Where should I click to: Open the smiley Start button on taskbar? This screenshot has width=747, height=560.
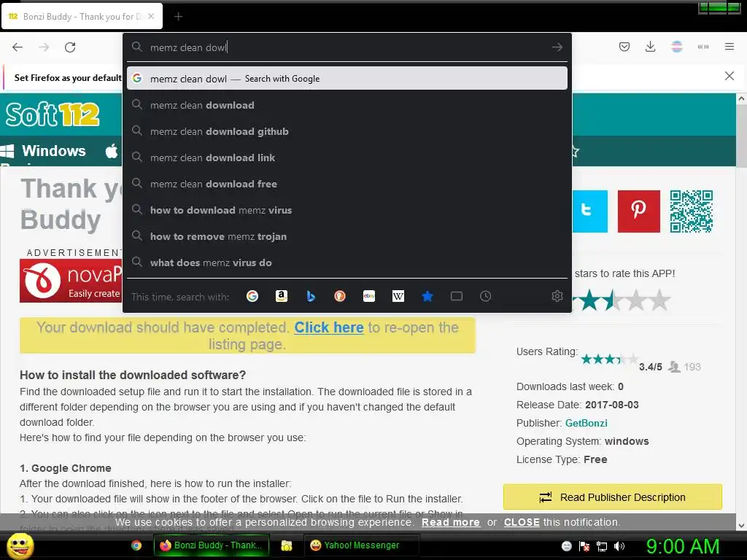tap(20, 545)
